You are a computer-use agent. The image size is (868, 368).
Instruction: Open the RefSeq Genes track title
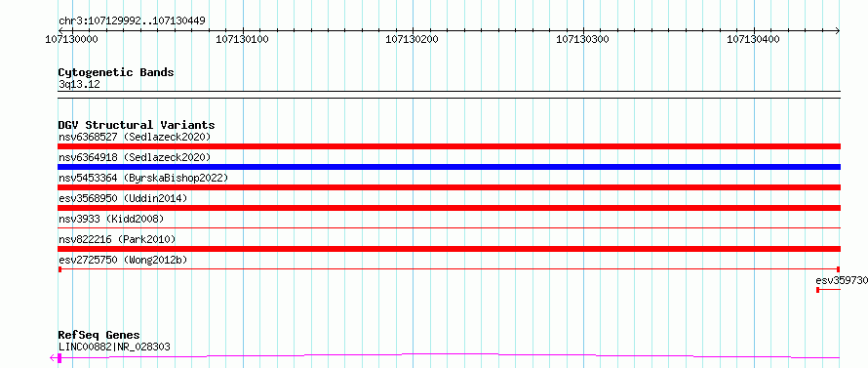coord(99,336)
